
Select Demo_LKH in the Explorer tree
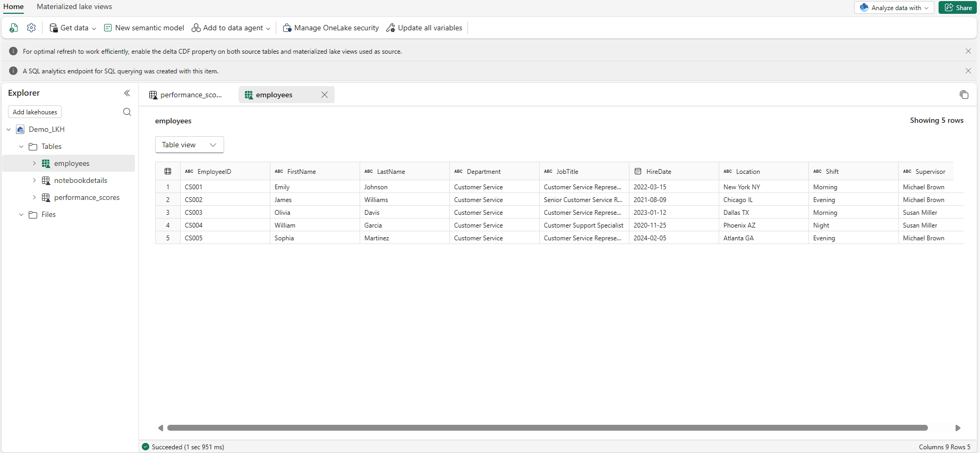[47, 129]
